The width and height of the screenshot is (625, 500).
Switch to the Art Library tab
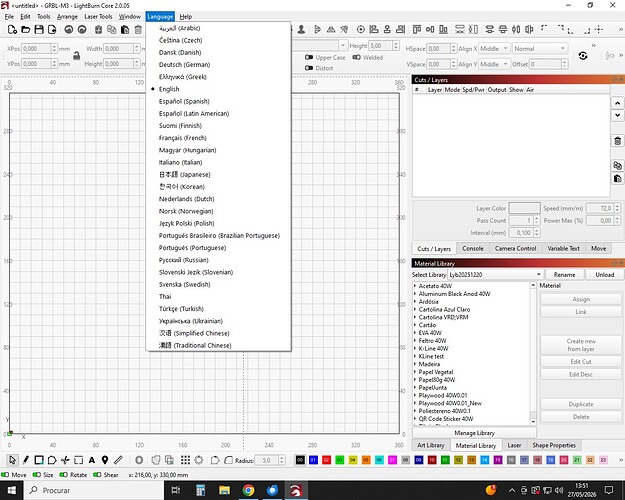coord(431,445)
